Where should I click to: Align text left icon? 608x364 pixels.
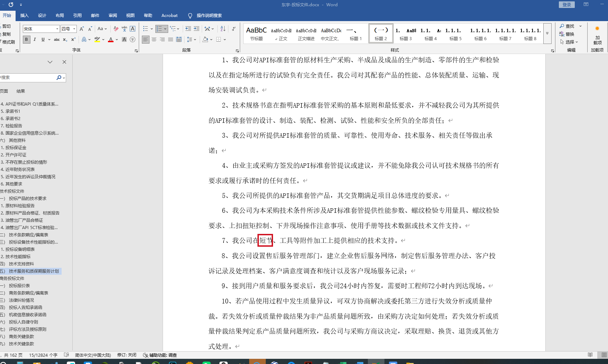pyautogui.click(x=146, y=39)
